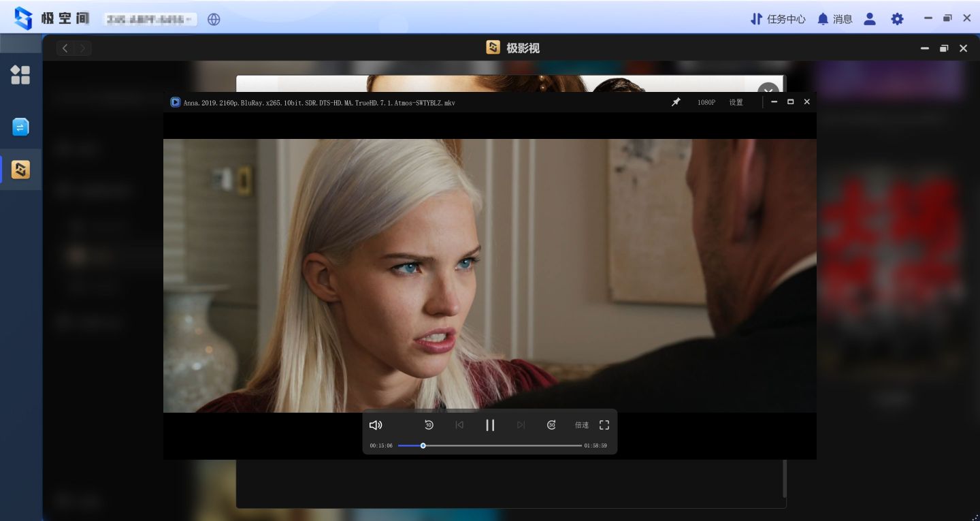980x521 pixels.
Task: Open the user account profile icon
Action: [x=870, y=19]
